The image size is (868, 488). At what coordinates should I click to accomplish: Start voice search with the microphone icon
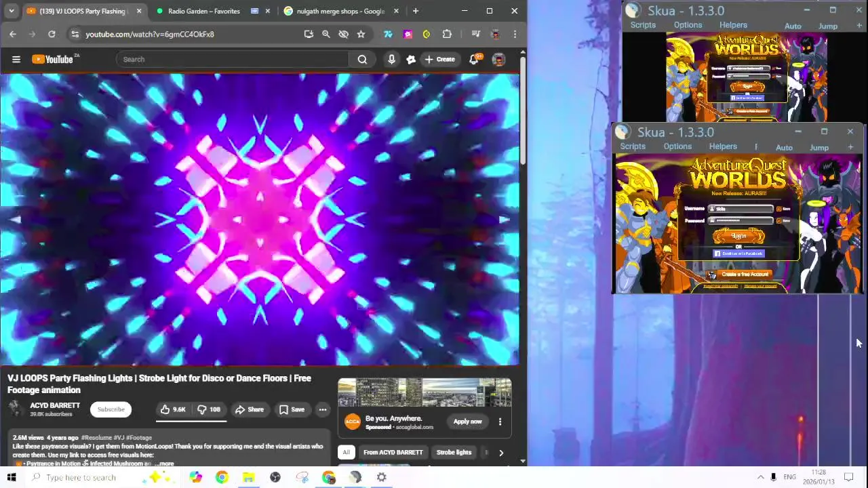coord(391,59)
